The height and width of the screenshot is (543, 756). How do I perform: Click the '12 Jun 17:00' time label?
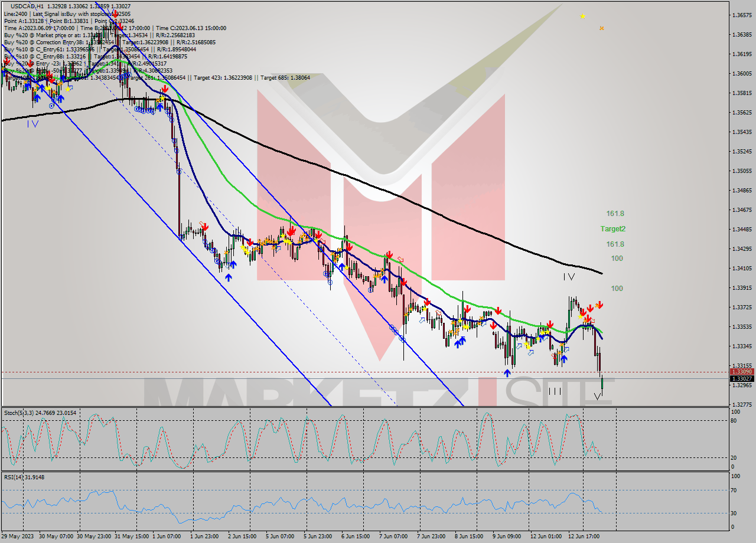[x=584, y=537]
